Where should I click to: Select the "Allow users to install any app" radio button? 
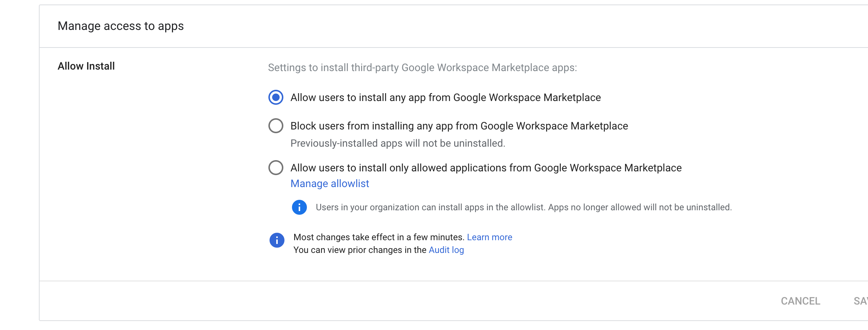[x=276, y=98]
